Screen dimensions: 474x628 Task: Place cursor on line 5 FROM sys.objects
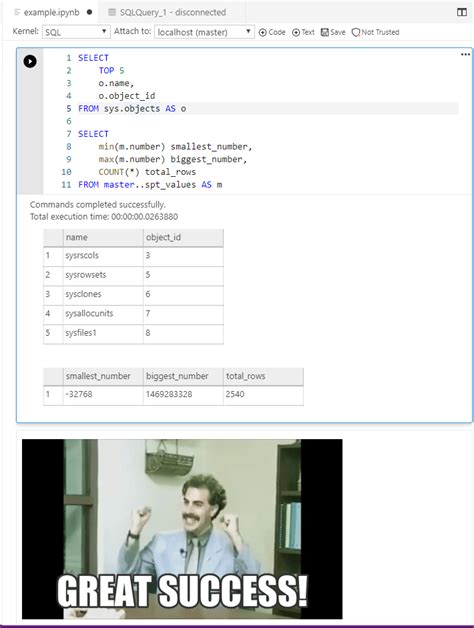point(268,109)
